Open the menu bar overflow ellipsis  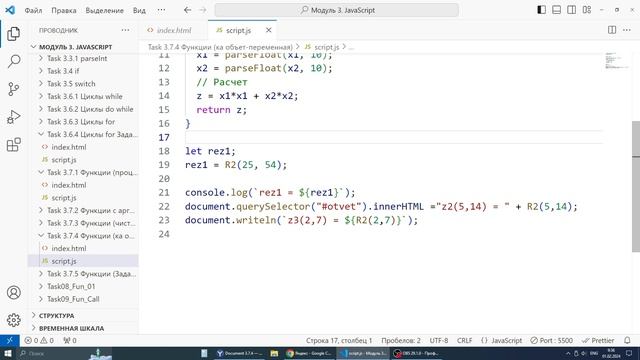pos(162,10)
